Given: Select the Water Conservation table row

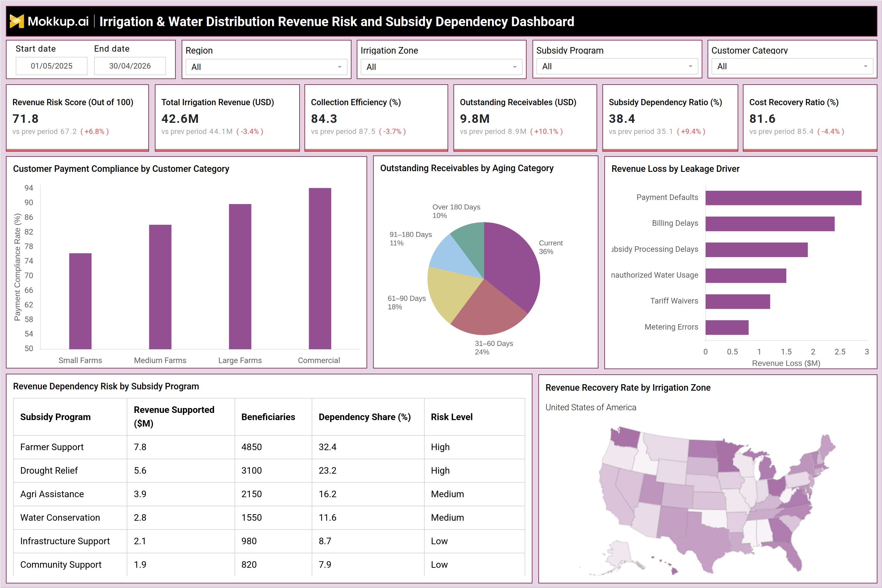Looking at the screenshot, I should pyautogui.click(x=269, y=518).
